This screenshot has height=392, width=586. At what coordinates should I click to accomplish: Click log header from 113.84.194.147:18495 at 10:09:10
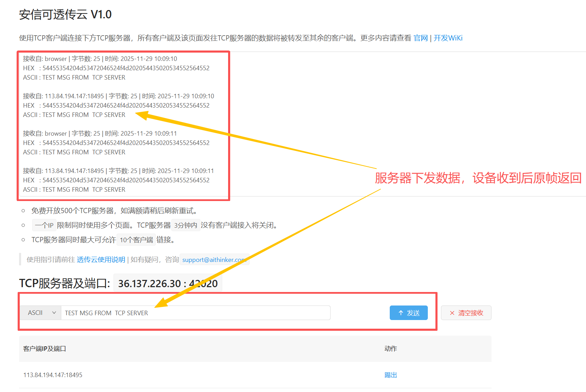(x=119, y=96)
